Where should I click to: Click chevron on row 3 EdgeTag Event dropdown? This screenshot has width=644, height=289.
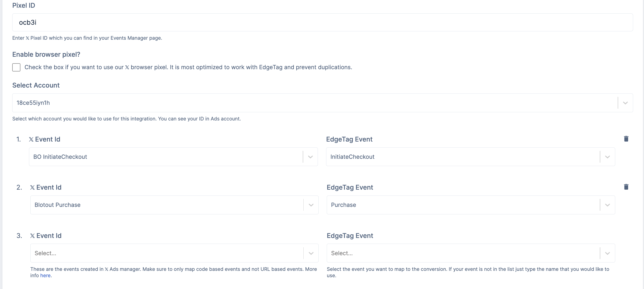pyautogui.click(x=607, y=253)
